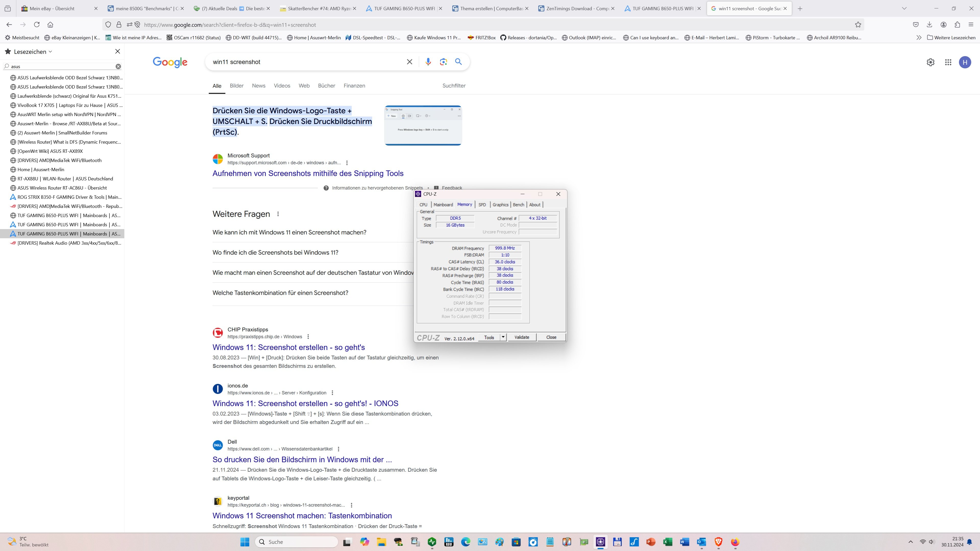Clear the Google search box with X
The height and width of the screenshot is (551, 980).
click(409, 61)
